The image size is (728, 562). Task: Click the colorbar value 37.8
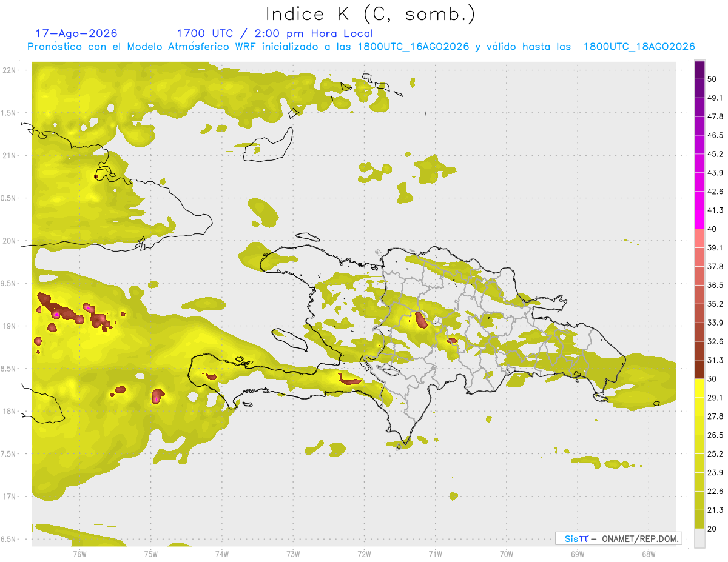[x=715, y=266]
